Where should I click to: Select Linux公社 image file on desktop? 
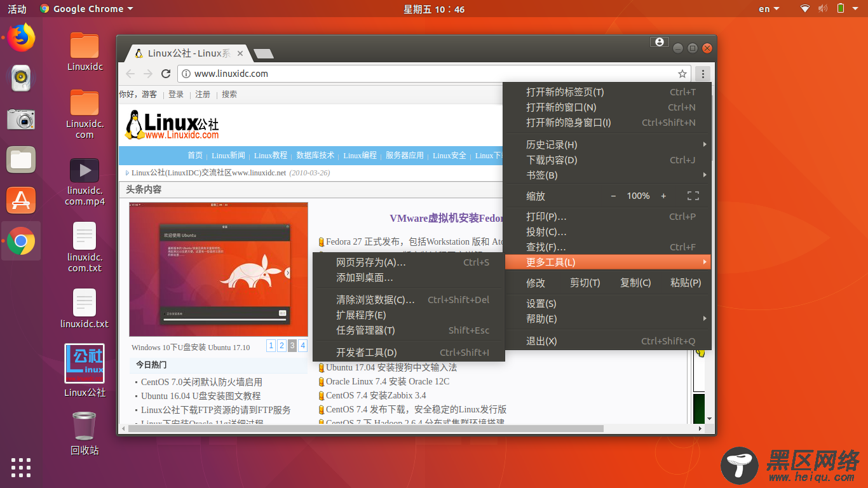point(85,370)
